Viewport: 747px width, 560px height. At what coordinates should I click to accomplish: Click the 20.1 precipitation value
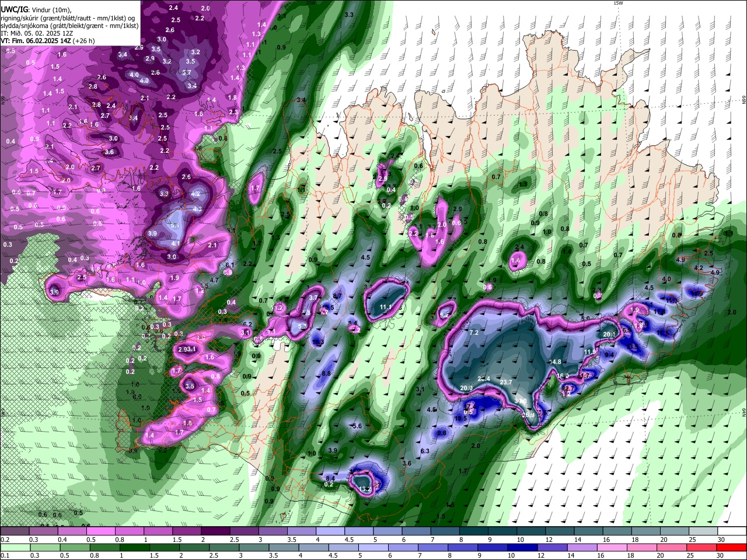[610, 334]
